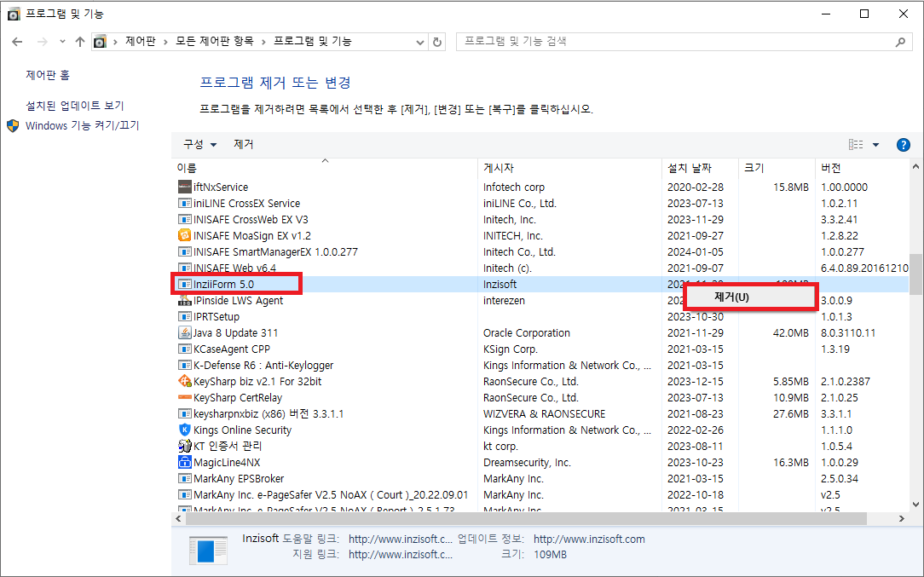Click the iftNxService program icon
This screenshot has height=577, width=924.
[x=184, y=187]
